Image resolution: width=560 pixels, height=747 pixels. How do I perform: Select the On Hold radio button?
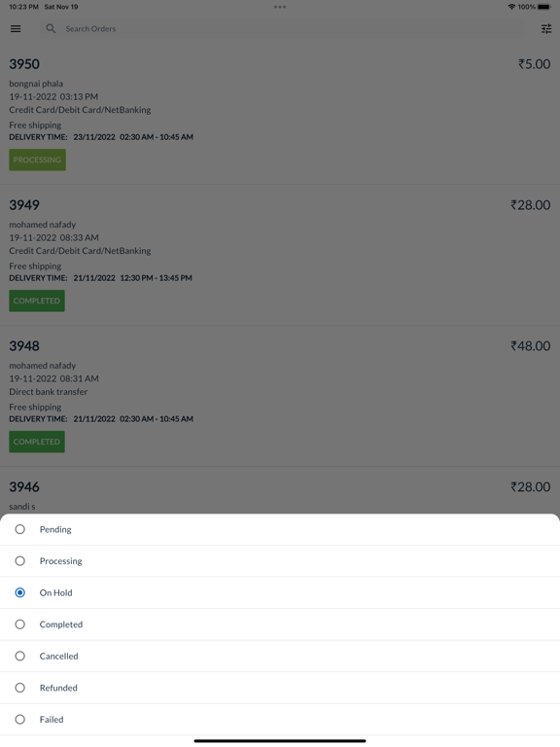[20, 592]
